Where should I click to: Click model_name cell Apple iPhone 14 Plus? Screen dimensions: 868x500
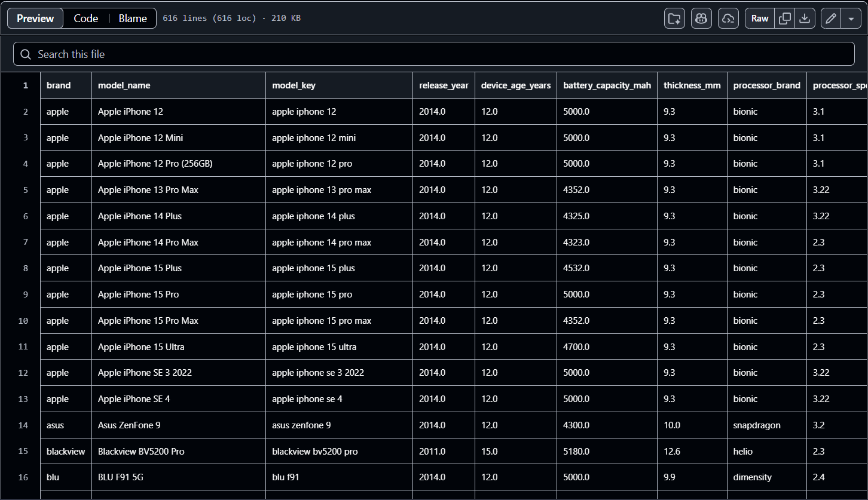click(x=179, y=216)
